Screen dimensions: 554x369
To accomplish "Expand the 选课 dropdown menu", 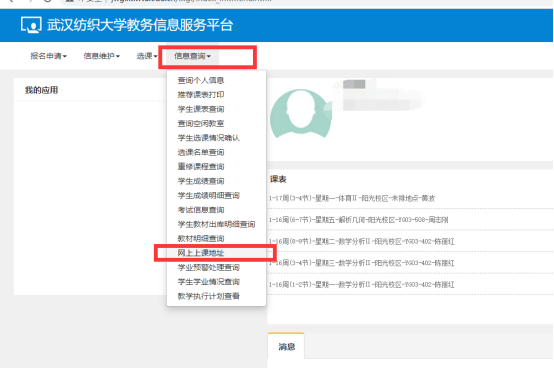I will pyautogui.click(x=147, y=56).
